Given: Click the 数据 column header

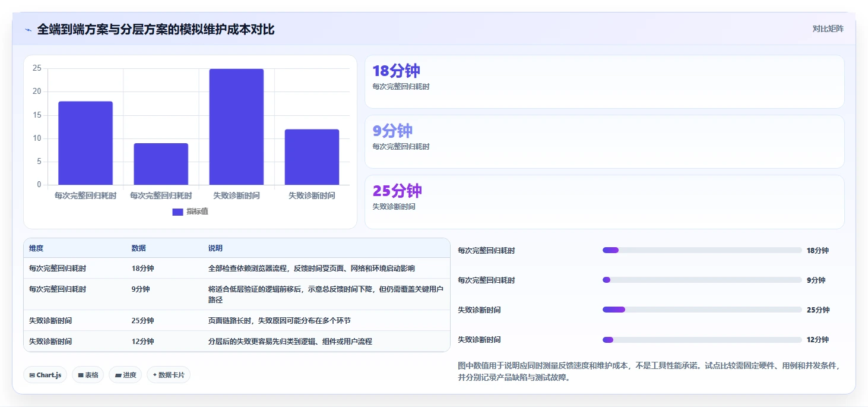Looking at the screenshot, I should [139, 248].
